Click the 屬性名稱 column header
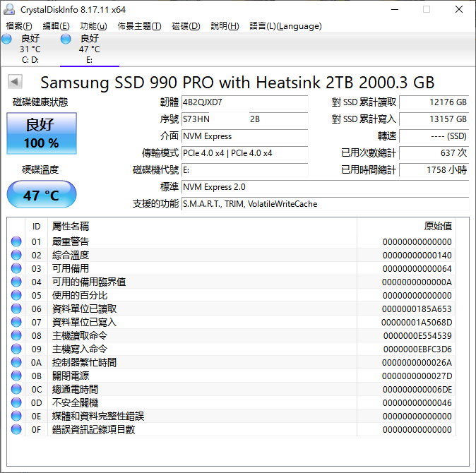The image size is (476, 473). (x=202, y=227)
